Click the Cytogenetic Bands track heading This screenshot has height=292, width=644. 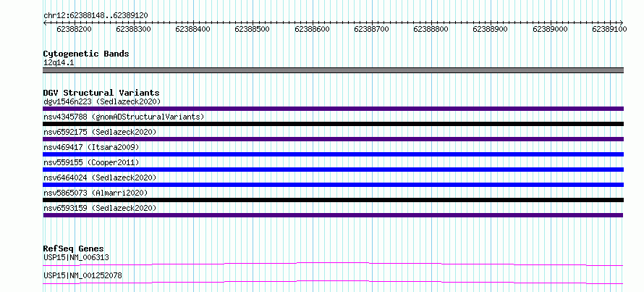[x=86, y=54]
